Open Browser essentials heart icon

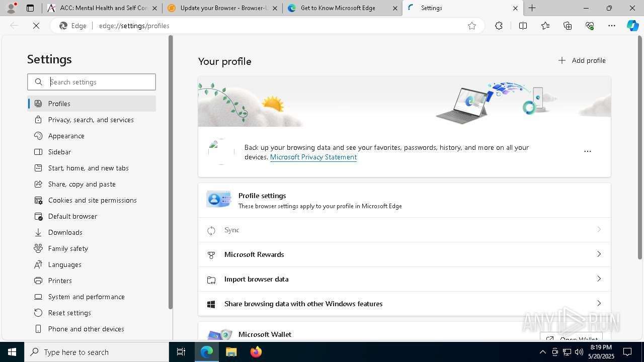[x=590, y=26]
